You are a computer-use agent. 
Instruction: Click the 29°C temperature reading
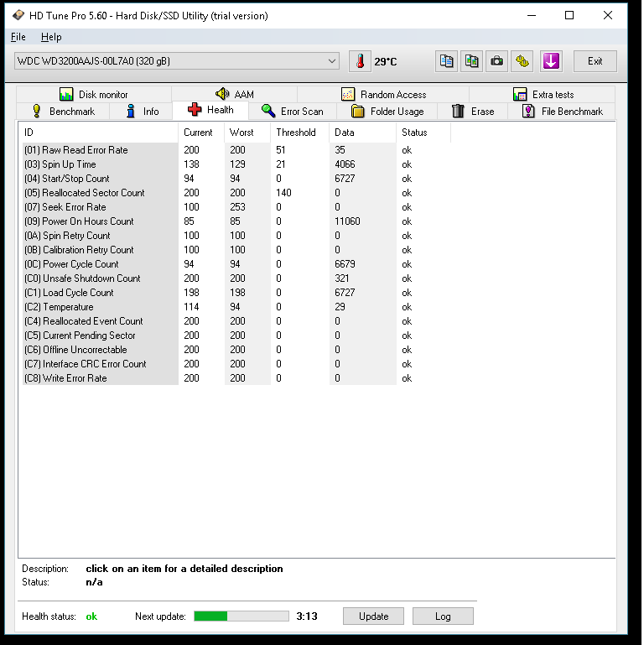coord(386,62)
